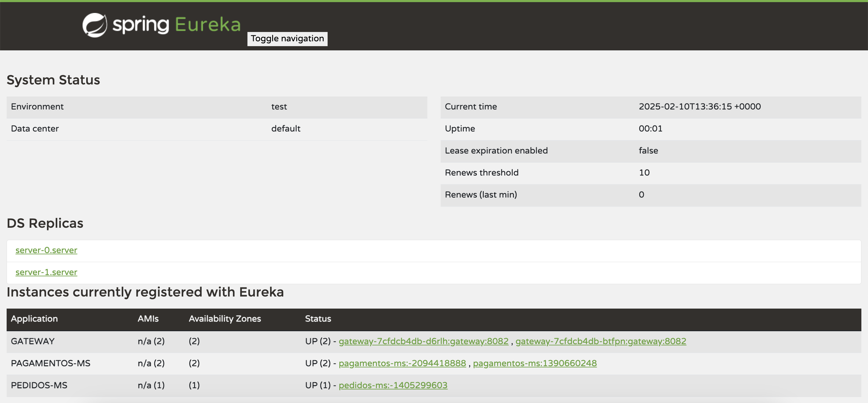Open pagamentos-ms:1390660248 instance link
This screenshot has width=868, height=403.
coord(534,363)
